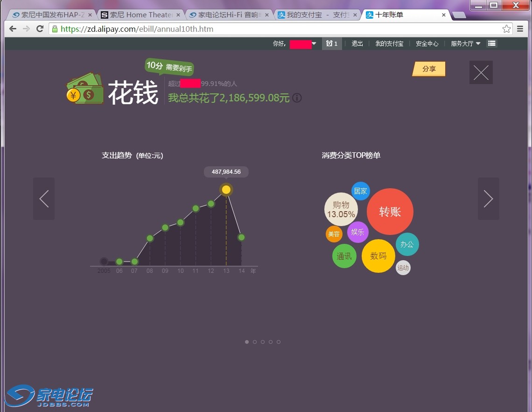Screen dimensions: 532x412
Task: Open Chrome hamburger menu
Action: click(x=520, y=29)
